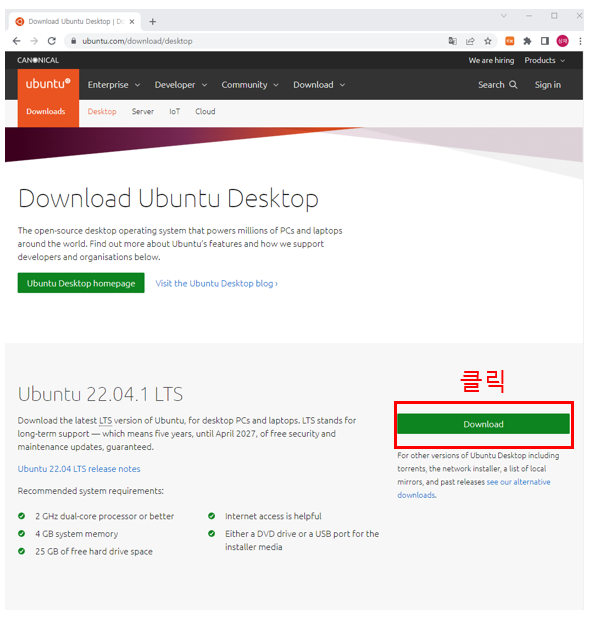Screen dimensions: 592x618
Task: Click '2 GHz dual-core processor or better'
Action: (x=104, y=516)
